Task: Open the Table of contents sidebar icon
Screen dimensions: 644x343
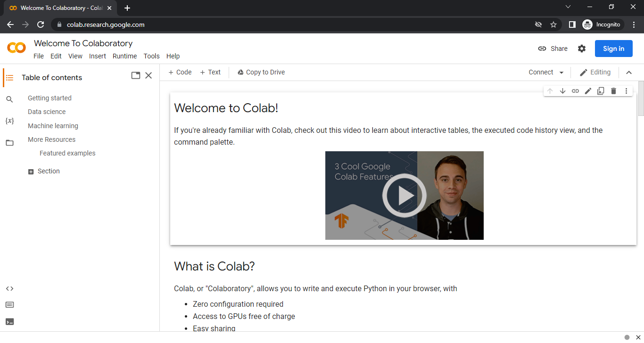Action: 9,78
